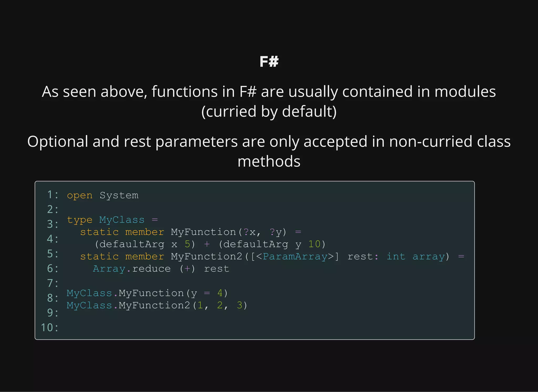The height and width of the screenshot is (392, 538).
Task: Click the word 'methods' above code block
Action: click(269, 161)
